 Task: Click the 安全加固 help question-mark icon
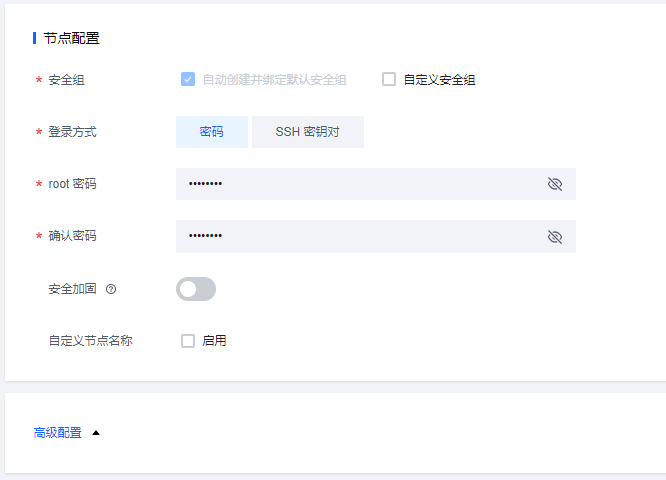coord(111,289)
